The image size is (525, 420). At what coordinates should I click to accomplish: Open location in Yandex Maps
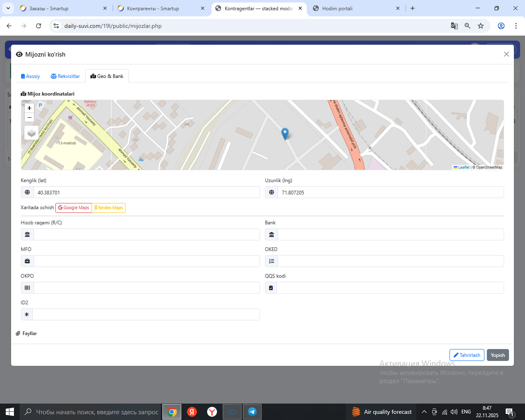click(109, 208)
